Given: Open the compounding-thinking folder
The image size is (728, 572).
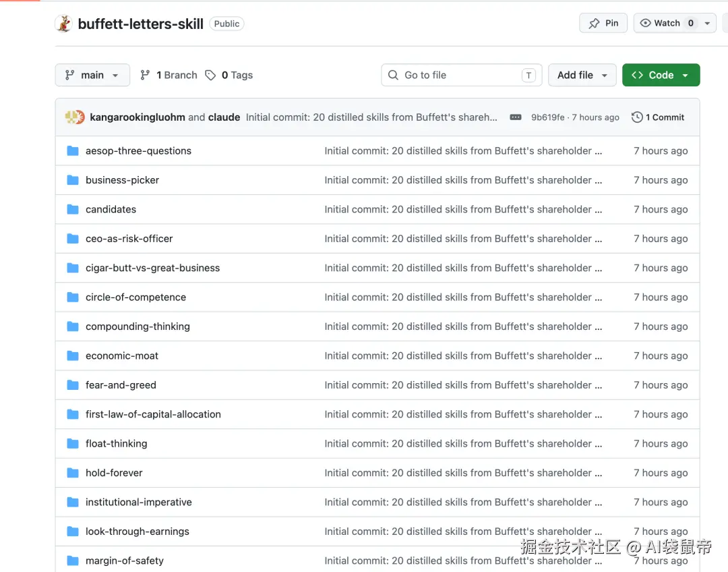Looking at the screenshot, I should click(138, 326).
